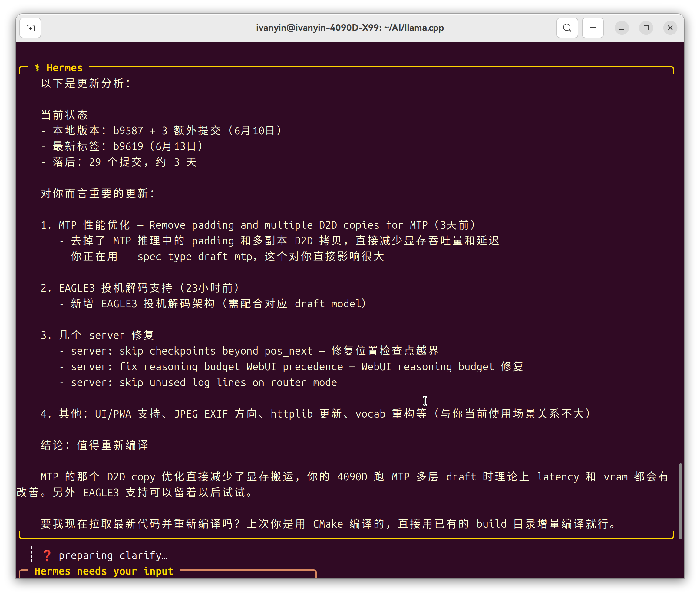
Task: Click the '新增 EAGLE3 投机解码架构' line
Action: click(213, 304)
